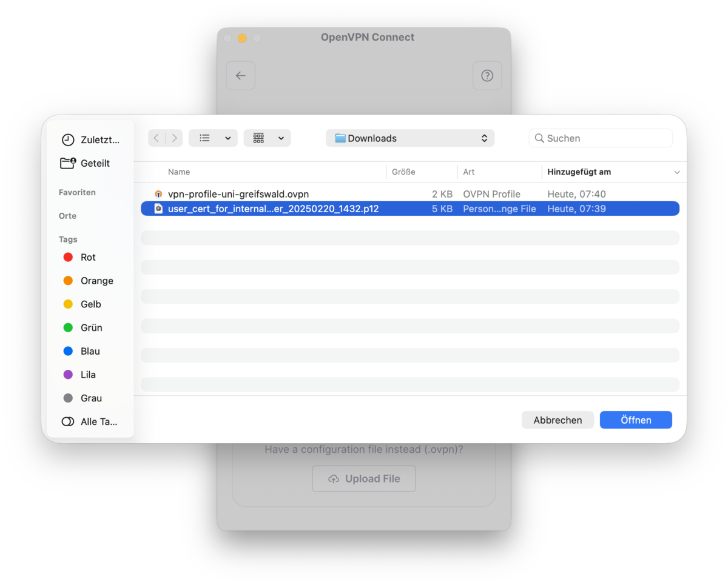Filter by the Grau tag
Image resolution: width=728 pixels, height=585 pixels.
click(83, 398)
